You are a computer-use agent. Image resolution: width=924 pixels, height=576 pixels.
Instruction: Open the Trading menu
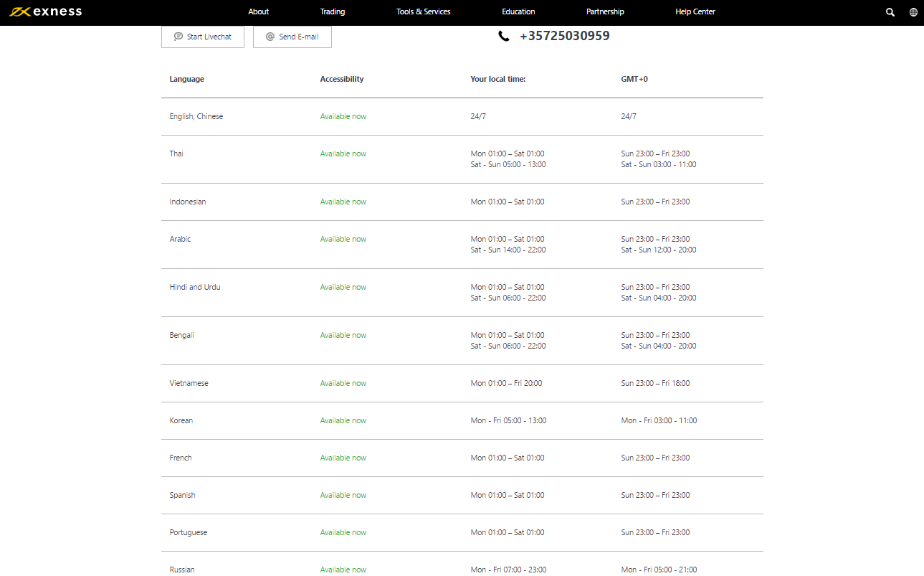[x=333, y=12]
